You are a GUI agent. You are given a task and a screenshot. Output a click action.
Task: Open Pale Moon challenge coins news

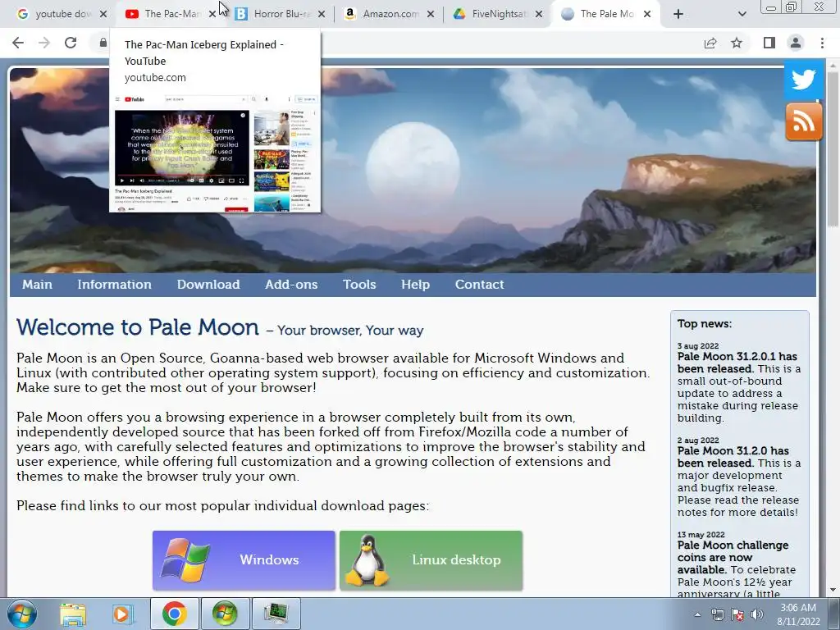733,557
